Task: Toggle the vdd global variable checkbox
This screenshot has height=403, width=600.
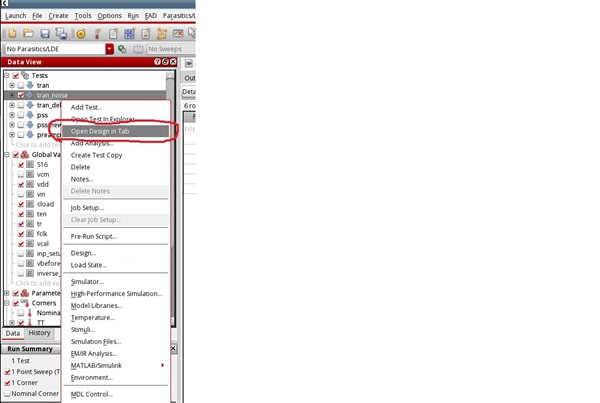Action: point(21,184)
